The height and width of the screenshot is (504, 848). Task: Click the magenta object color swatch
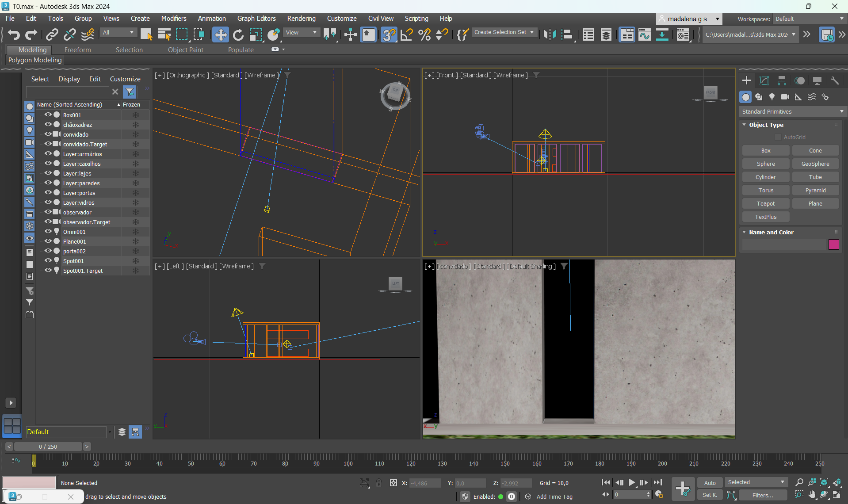point(833,244)
